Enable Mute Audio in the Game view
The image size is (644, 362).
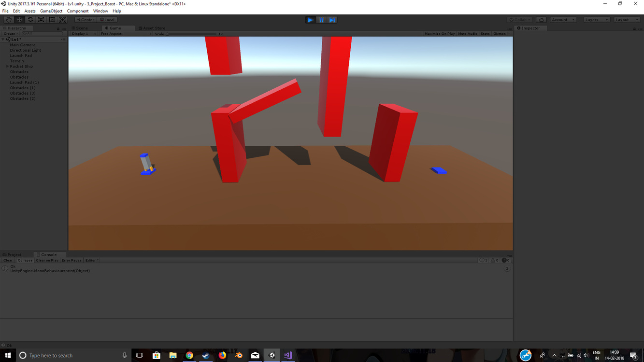pyautogui.click(x=467, y=33)
